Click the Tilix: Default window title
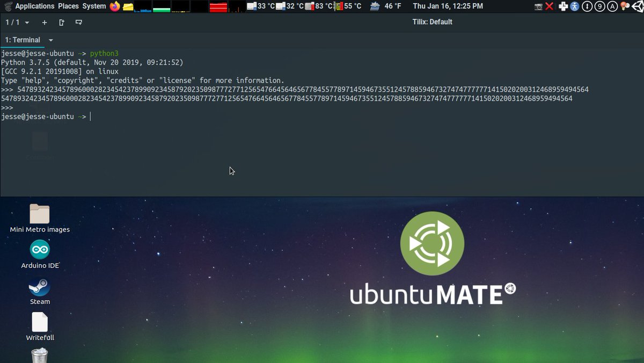The height and width of the screenshot is (363, 644). click(434, 22)
